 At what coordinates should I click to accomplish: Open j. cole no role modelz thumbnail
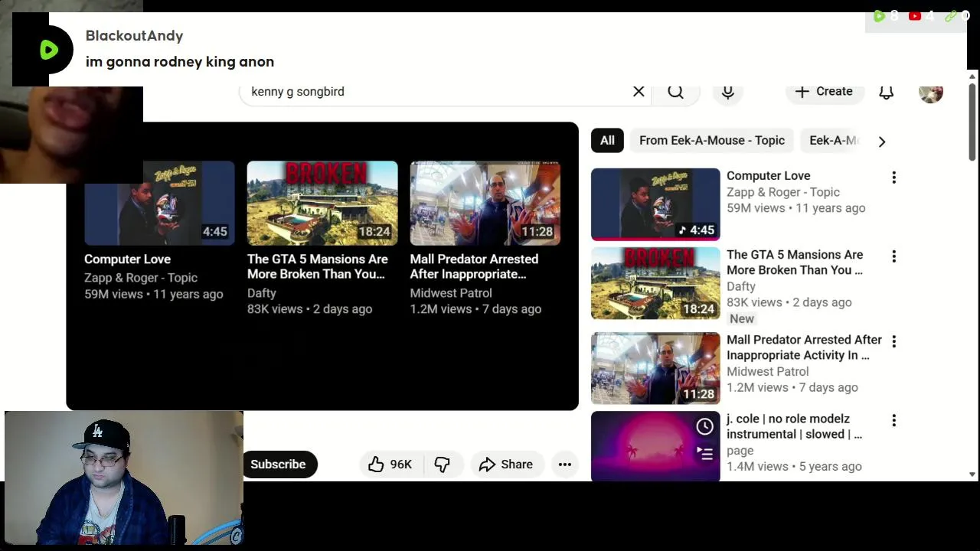tap(655, 447)
